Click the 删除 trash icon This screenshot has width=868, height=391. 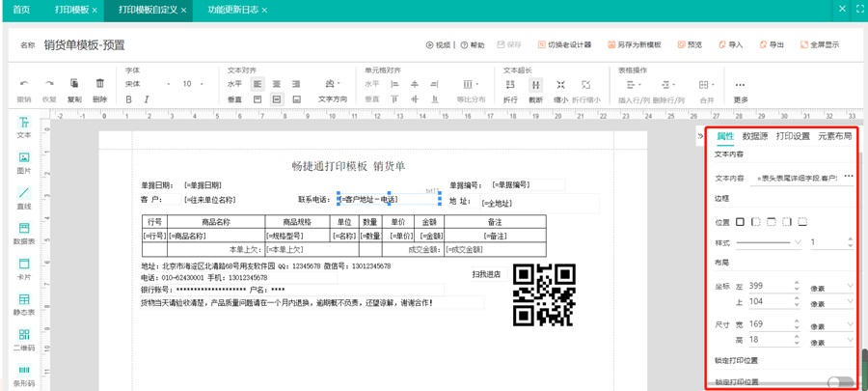coord(99,84)
